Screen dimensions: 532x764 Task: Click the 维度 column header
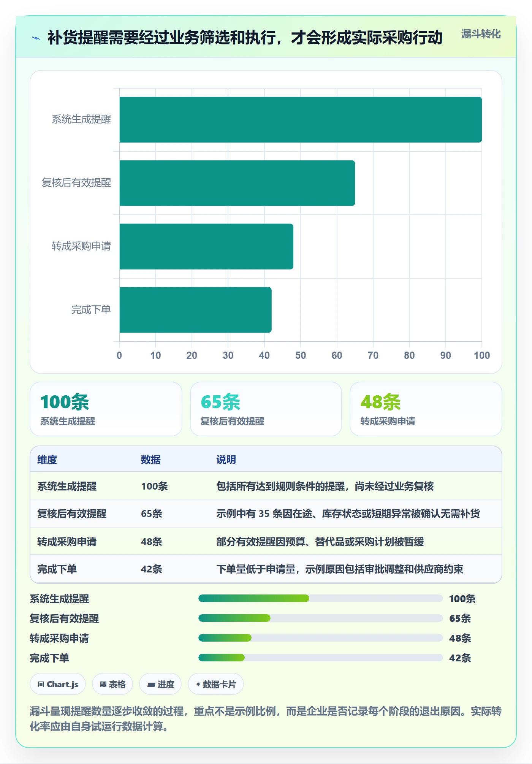(47, 460)
